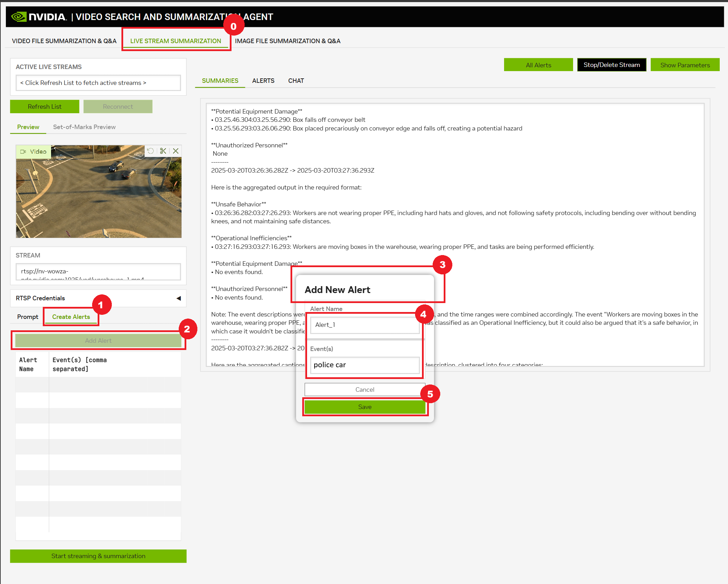Viewport: 728px width, 584px height.
Task: Collapse the RTSP Credentials section
Action: pos(179,298)
